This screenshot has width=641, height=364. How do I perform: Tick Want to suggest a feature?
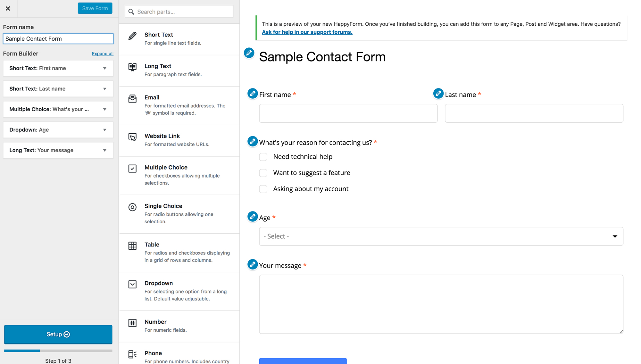(263, 173)
